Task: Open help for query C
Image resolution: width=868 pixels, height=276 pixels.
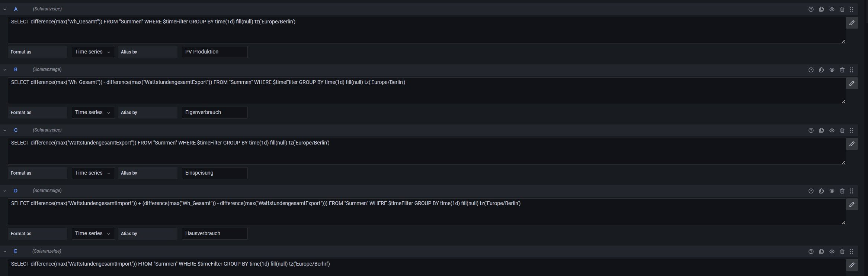Action: tap(811, 130)
